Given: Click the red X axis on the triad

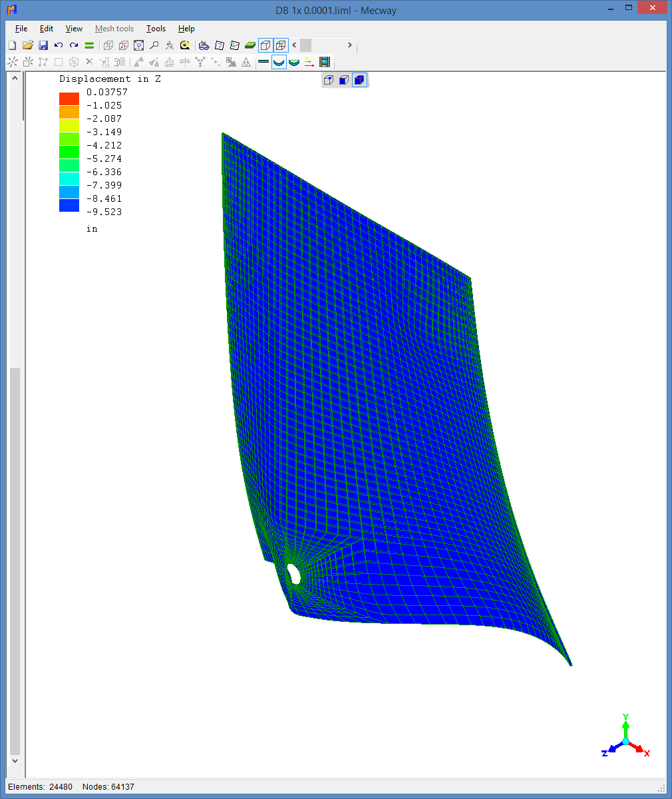Looking at the screenshot, I should click(639, 748).
